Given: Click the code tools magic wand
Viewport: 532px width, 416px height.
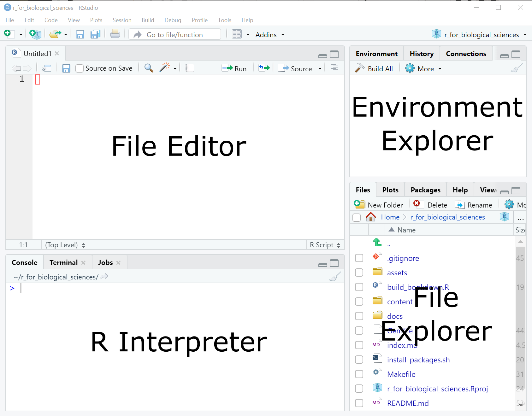Looking at the screenshot, I should click(x=164, y=68).
